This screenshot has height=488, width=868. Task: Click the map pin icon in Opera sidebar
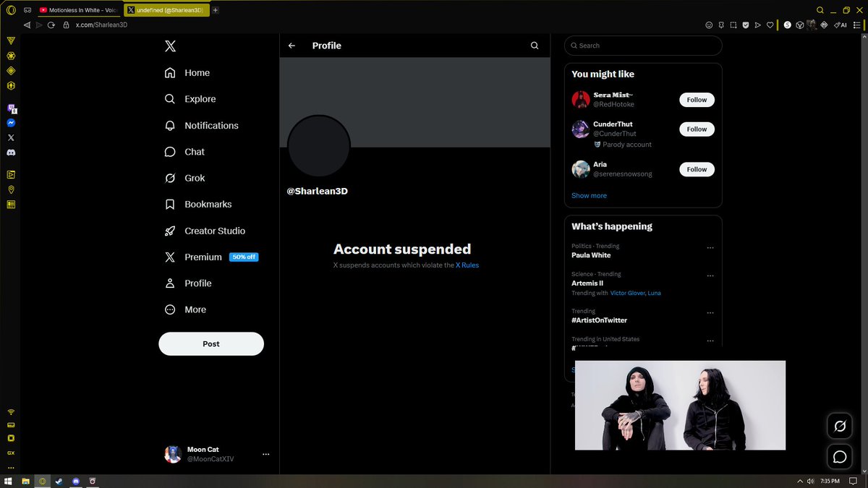(x=12, y=189)
